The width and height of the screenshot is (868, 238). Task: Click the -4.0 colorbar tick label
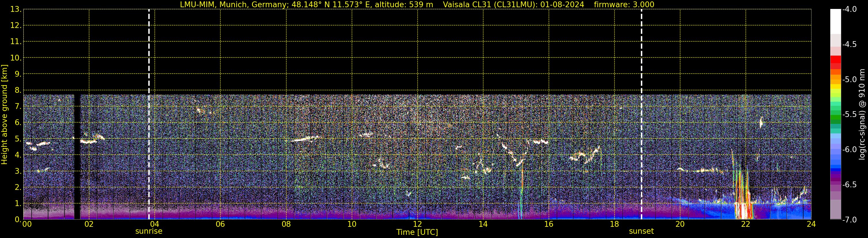(849, 10)
